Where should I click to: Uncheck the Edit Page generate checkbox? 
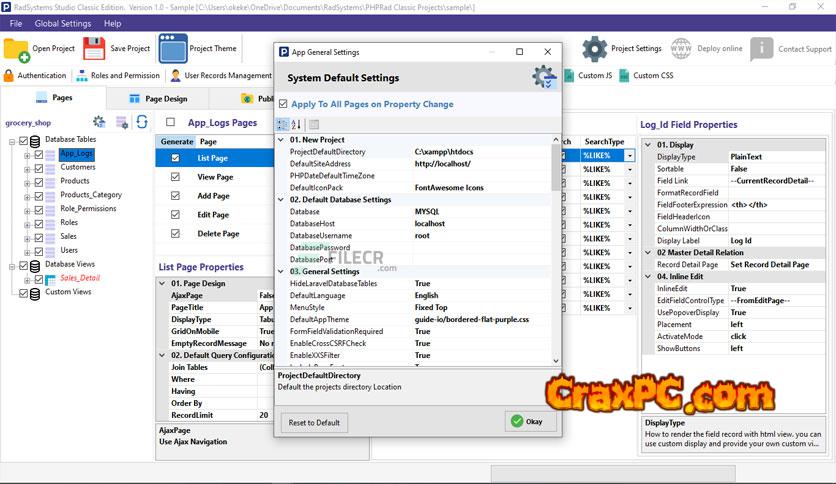(x=175, y=214)
